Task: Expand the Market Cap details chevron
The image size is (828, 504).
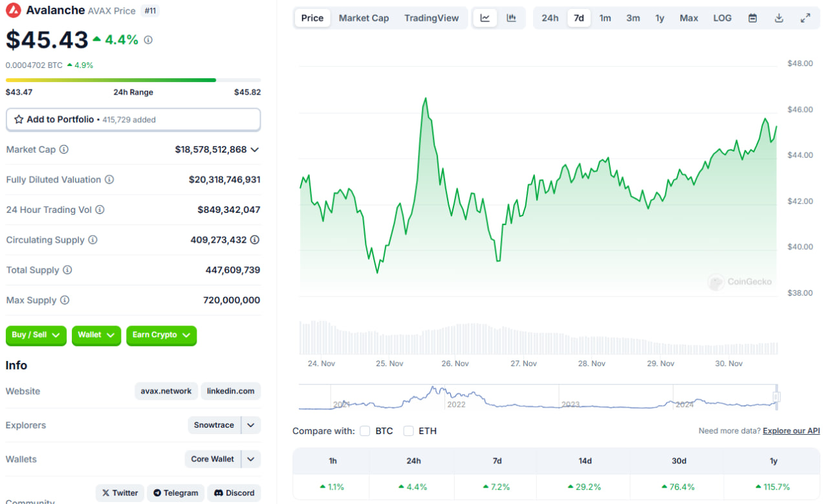Action: (x=255, y=149)
